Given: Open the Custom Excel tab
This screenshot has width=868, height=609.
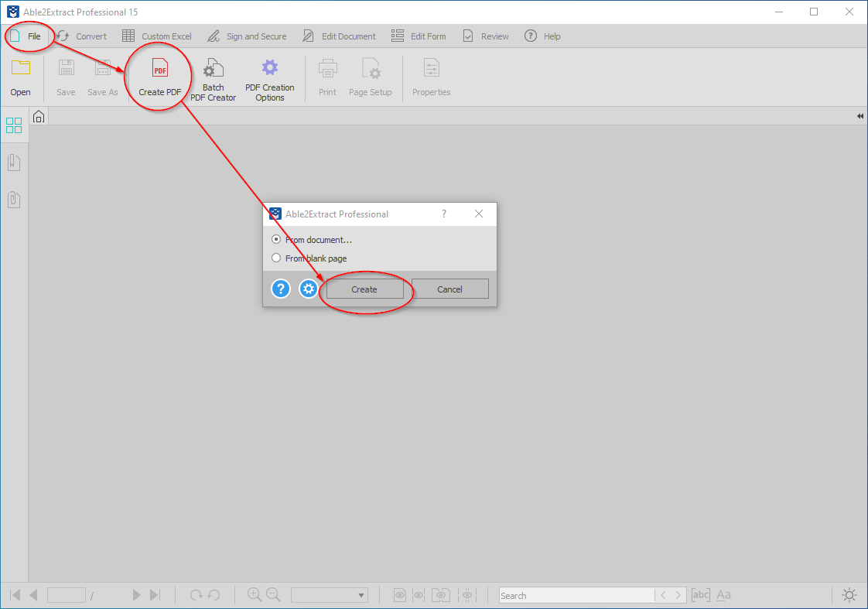Looking at the screenshot, I should (157, 36).
